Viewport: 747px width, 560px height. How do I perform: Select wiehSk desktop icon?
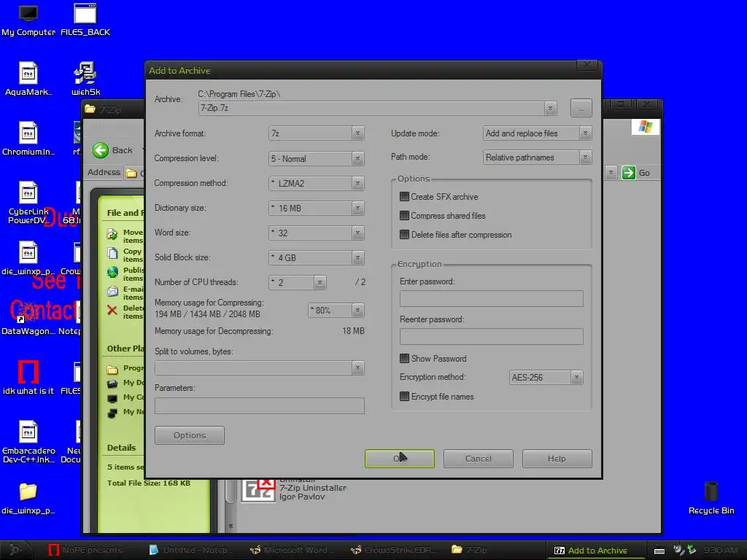coord(86,79)
